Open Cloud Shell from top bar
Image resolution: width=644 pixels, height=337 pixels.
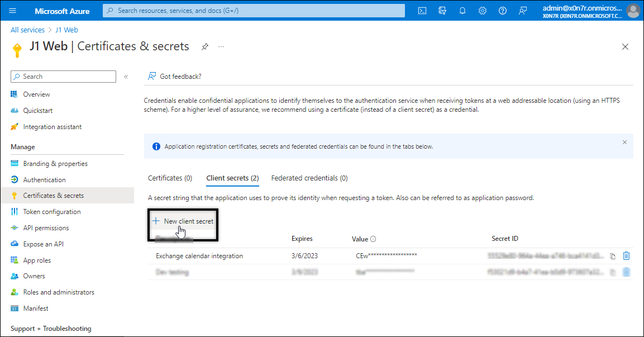(423, 11)
